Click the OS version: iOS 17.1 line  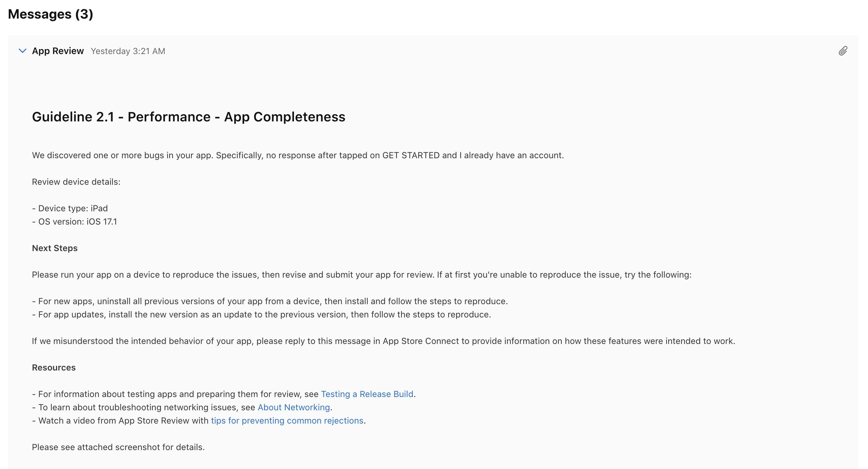coord(74,222)
